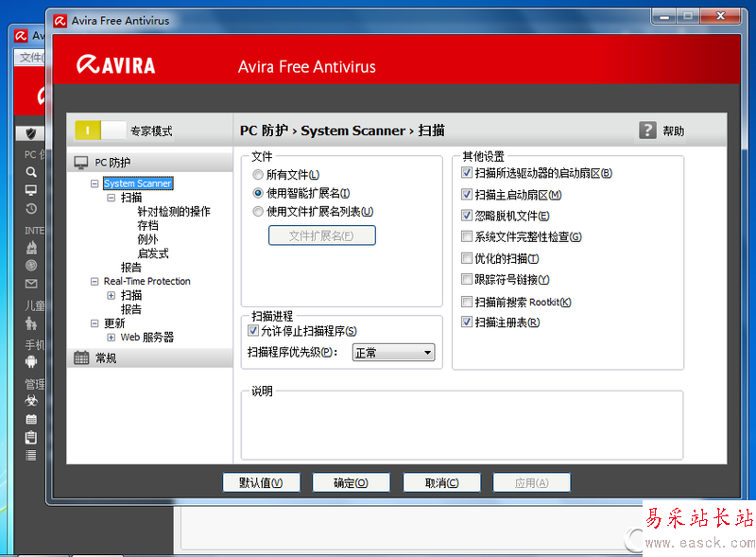This screenshot has width=756, height=557.
Task: Expand 扫描 under Real-Time Protection
Action: tap(111, 295)
